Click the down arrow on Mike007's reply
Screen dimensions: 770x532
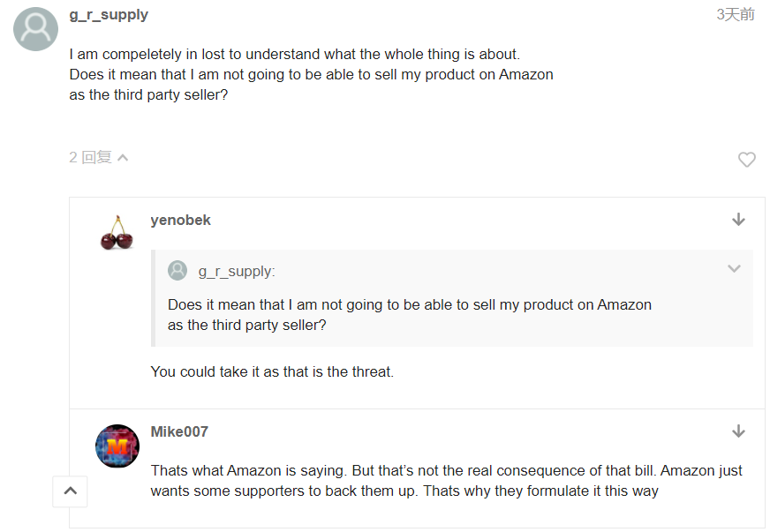pos(739,431)
